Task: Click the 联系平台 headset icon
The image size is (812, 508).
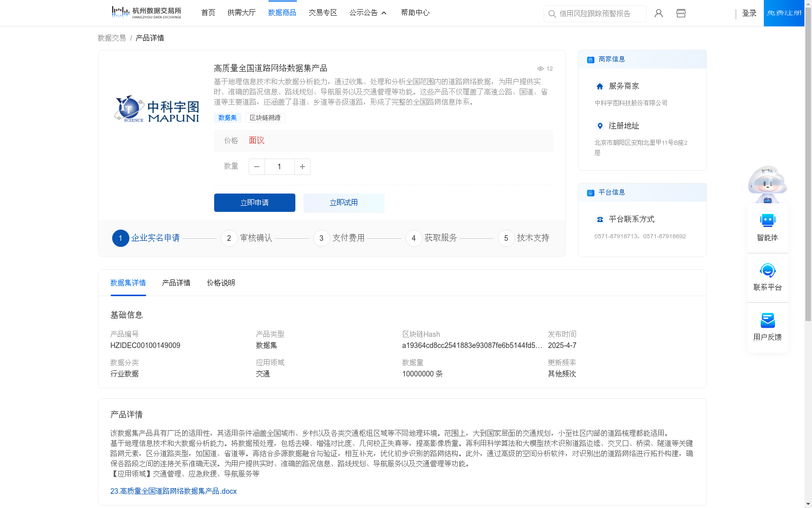Action: tap(767, 270)
